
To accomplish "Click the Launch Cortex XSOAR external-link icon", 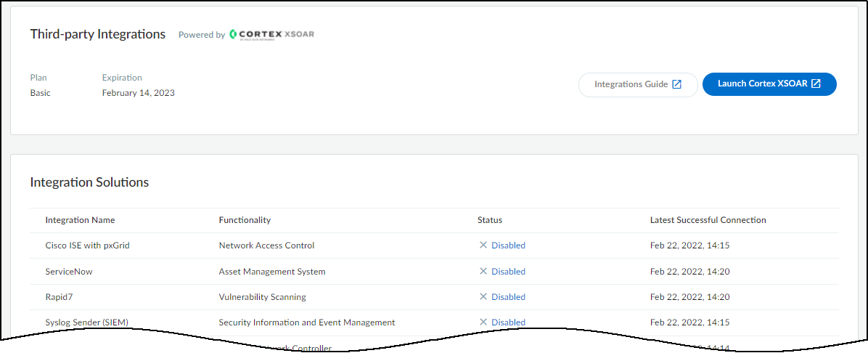I will [x=816, y=84].
